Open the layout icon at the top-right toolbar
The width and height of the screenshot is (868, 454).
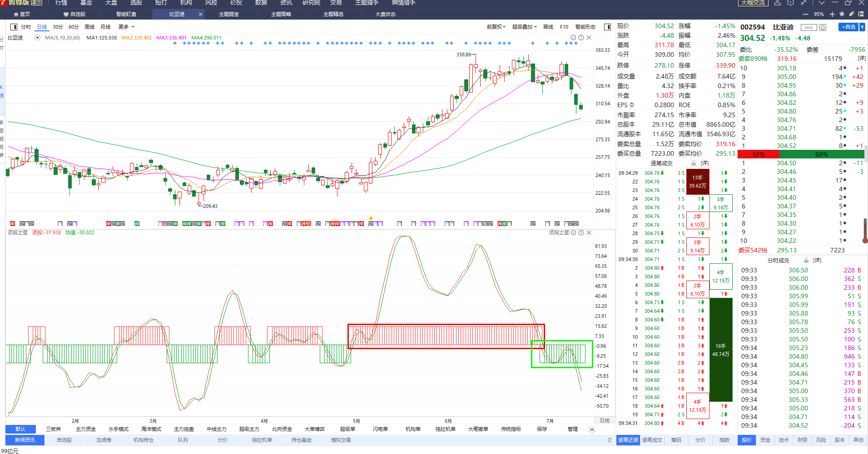click(x=861, y=14)
